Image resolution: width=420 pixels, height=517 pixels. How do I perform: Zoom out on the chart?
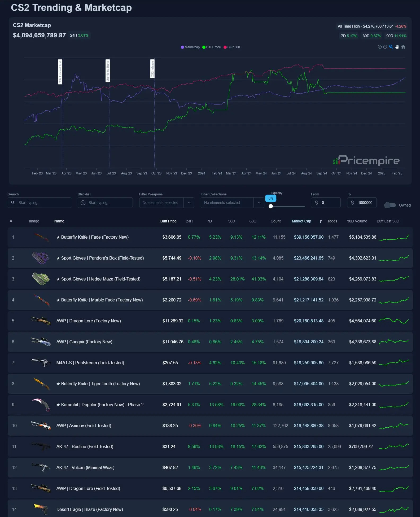(385, 47)
